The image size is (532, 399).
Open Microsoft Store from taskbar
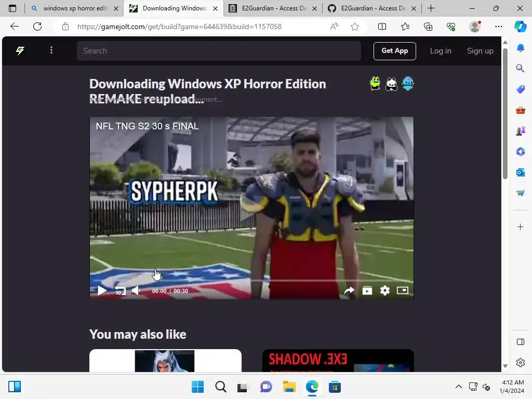tap(335, 387)
